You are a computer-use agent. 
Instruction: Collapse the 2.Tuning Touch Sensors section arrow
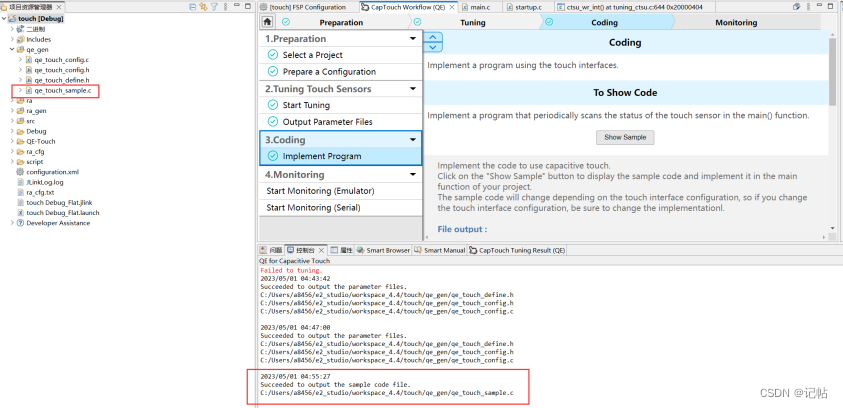coord(413,89)
